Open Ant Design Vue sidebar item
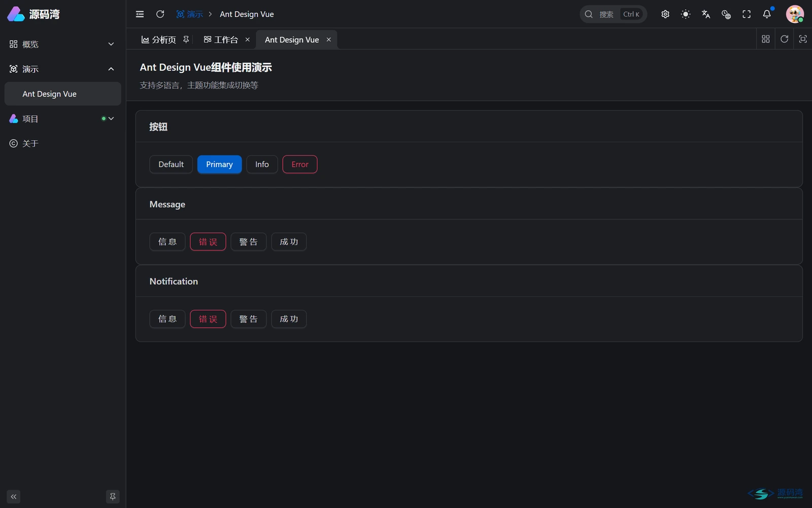 click(63, 94)
